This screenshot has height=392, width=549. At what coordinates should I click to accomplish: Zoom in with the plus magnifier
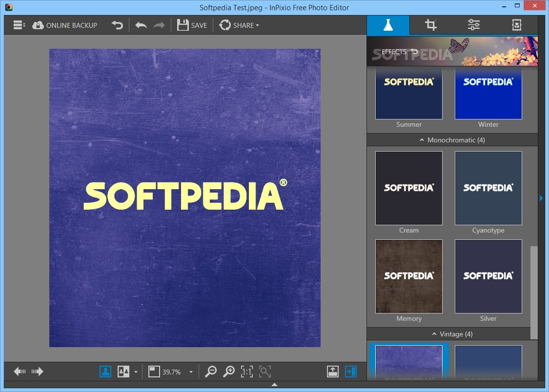pyautogui.click(x=229, y=372)
